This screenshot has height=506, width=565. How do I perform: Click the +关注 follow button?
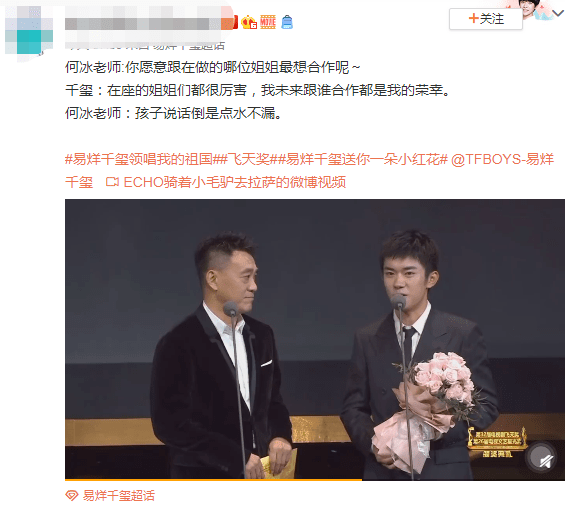click(486, 19)
